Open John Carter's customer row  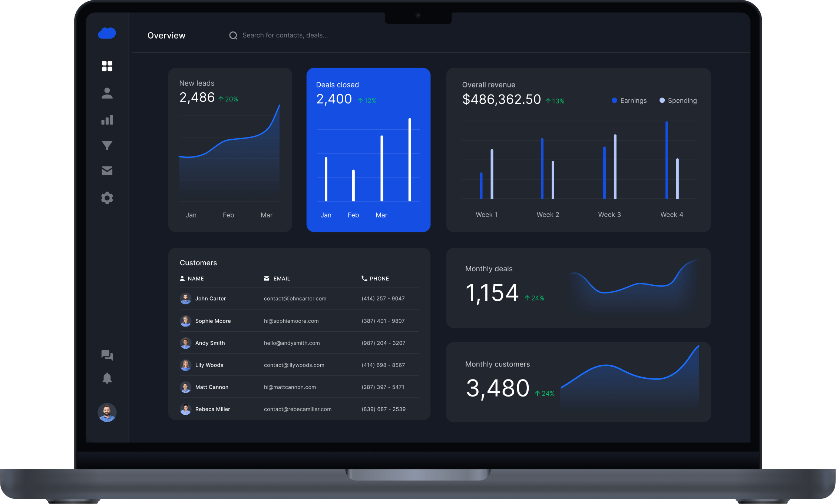tap(210, 299)
